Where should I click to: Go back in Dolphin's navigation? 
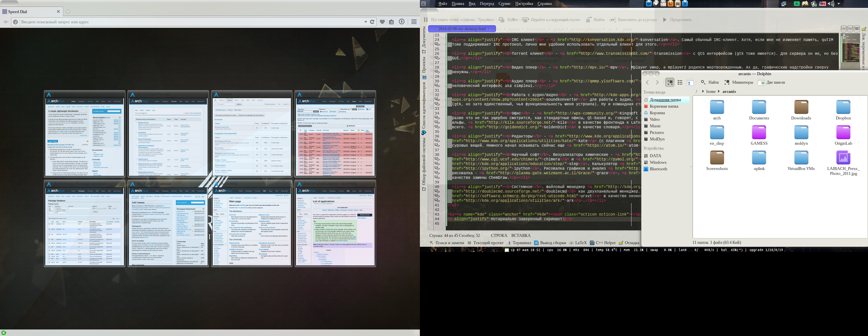[647, 83]
